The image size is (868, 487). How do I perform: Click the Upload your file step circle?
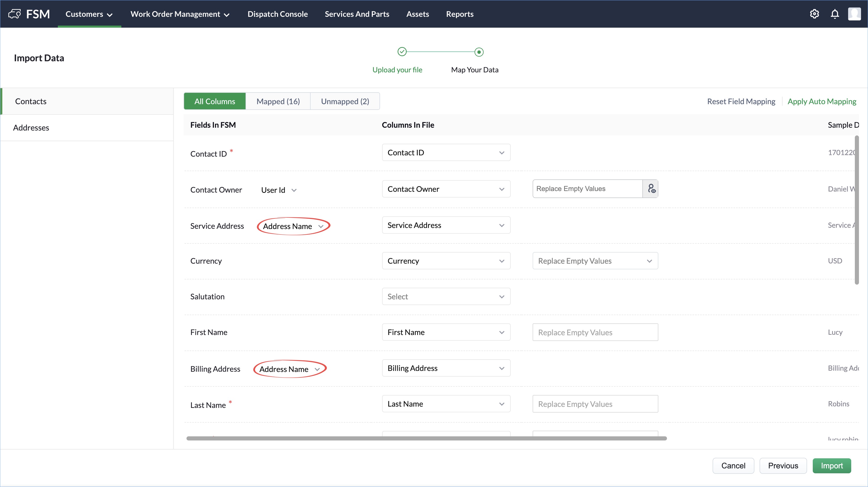402,52
